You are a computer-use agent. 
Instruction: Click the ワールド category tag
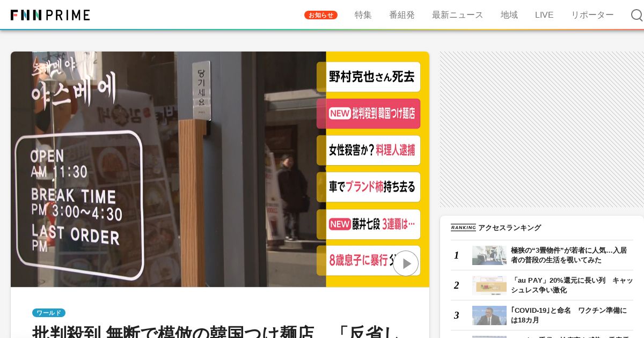coord(49,313)
